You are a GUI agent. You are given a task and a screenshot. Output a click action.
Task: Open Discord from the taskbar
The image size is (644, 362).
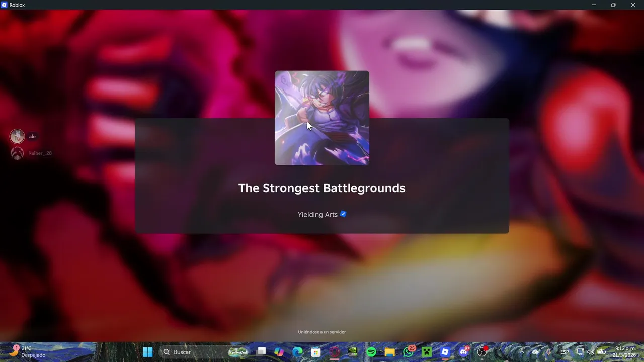(x=463, y=352)
